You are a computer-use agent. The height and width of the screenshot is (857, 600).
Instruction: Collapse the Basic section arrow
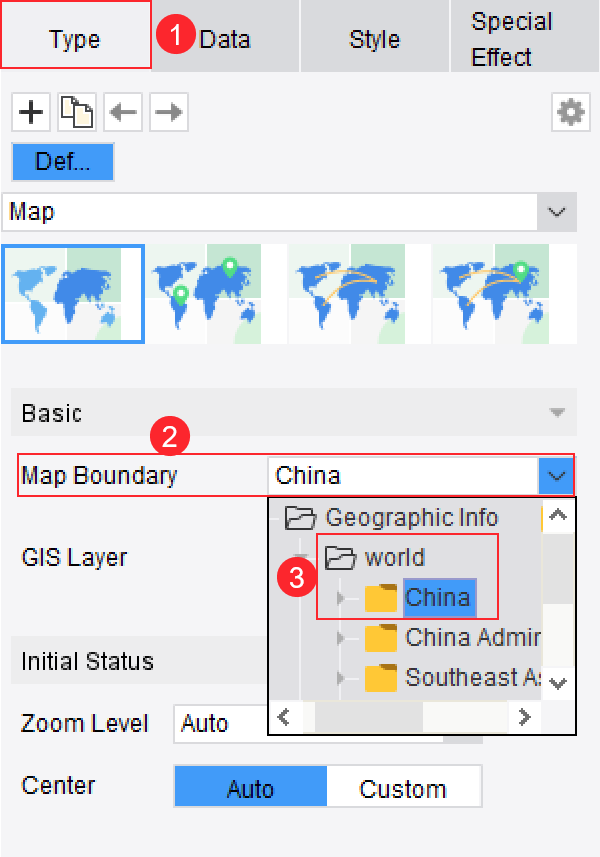click(x=557, y=412)
